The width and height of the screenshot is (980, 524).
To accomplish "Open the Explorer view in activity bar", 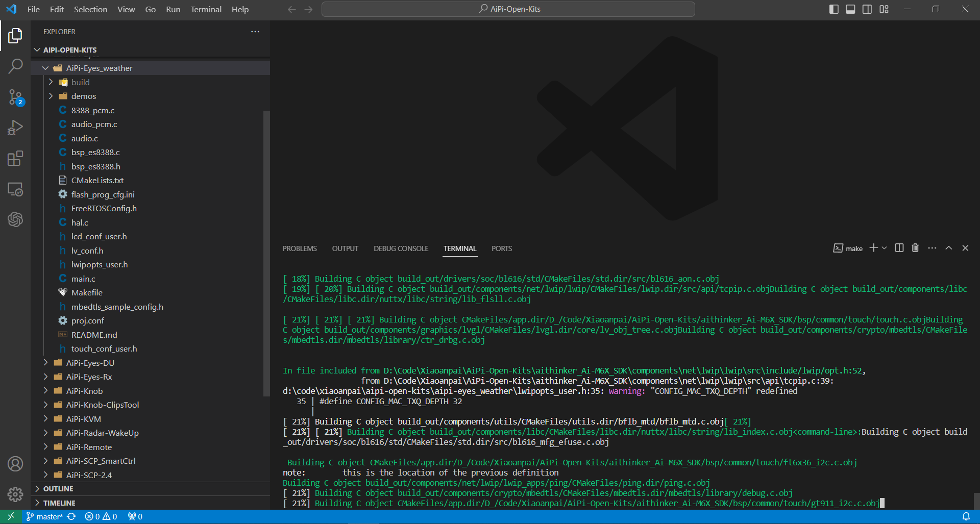I will click(15, 36).
